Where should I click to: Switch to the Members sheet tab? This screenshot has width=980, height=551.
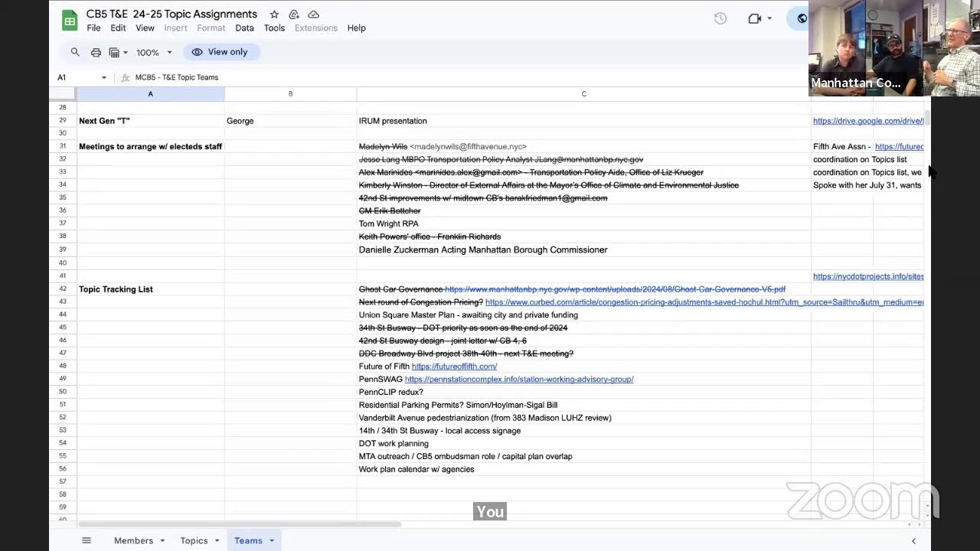(x=134, y=540)
